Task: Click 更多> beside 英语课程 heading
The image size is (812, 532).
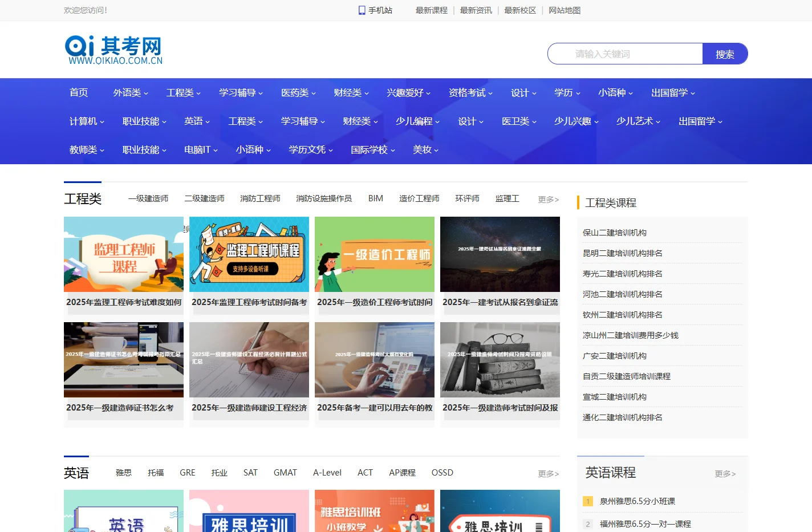Action: tap(725, 474)
